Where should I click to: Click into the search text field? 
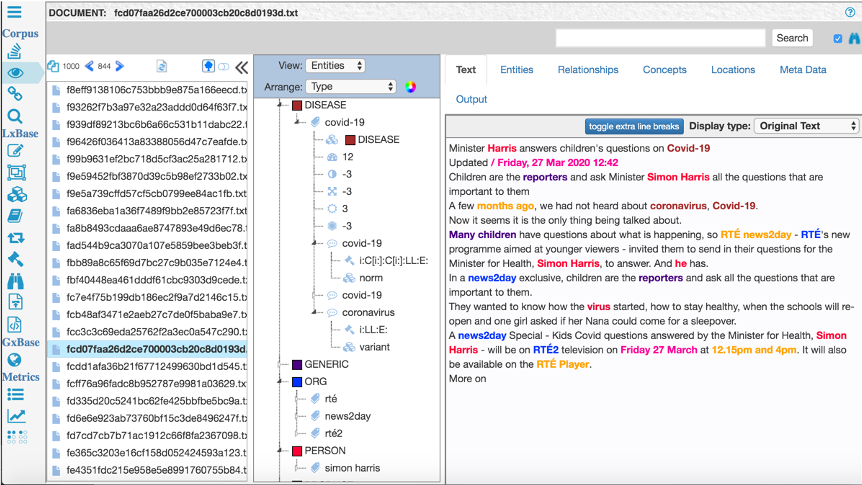[x=660, y=38]
